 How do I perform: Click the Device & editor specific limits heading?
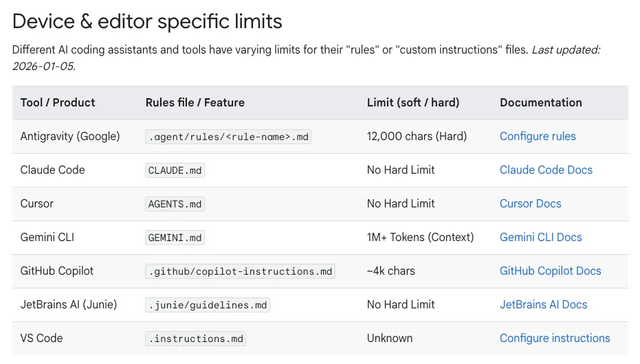(x=147, y=21)
